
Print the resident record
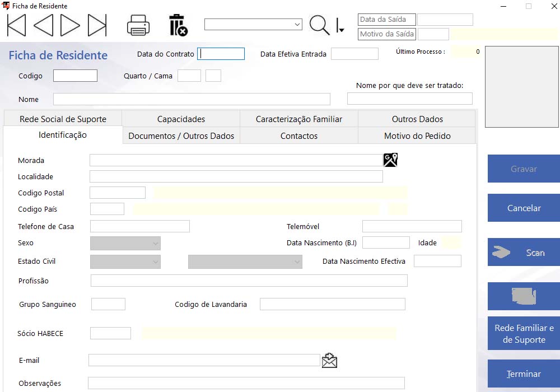(x=138, y=25)
